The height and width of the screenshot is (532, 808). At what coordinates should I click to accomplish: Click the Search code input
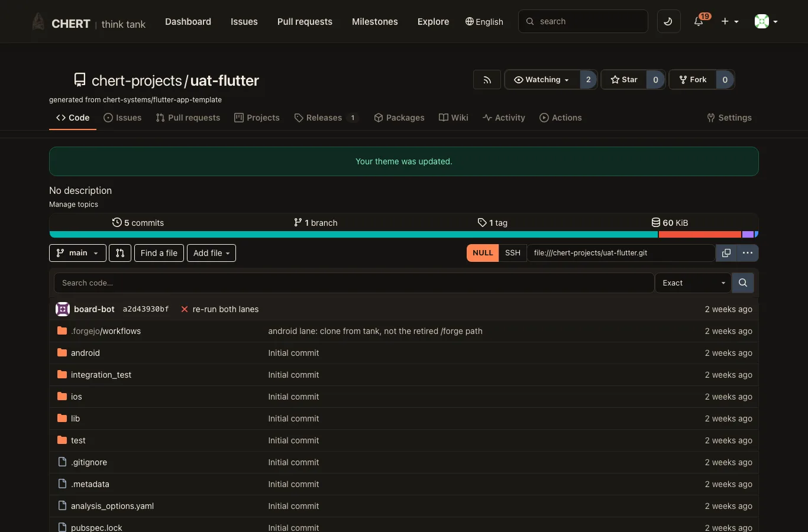(x=354, y=283)
